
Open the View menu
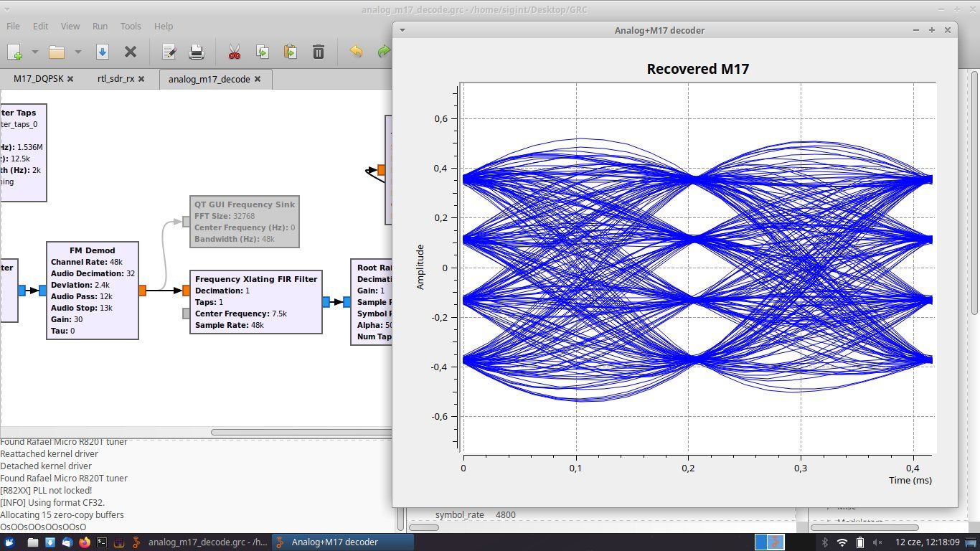tap(70, 26)
